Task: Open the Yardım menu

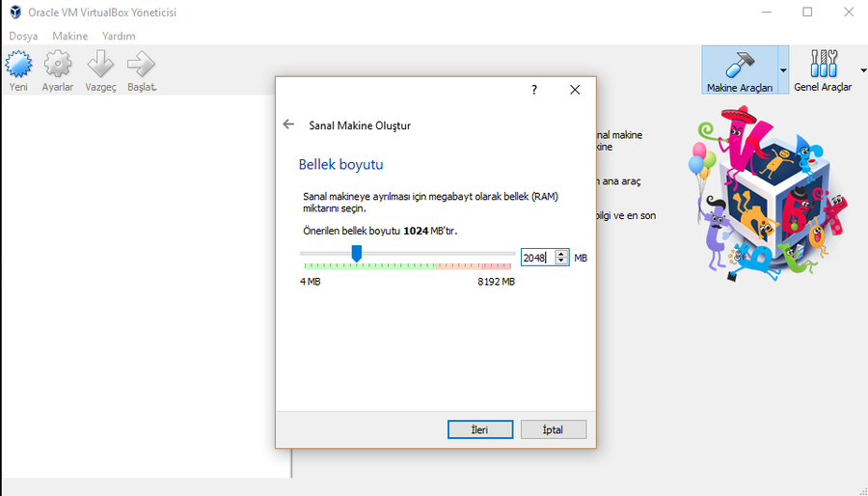Action: click(x=119, y=36)
